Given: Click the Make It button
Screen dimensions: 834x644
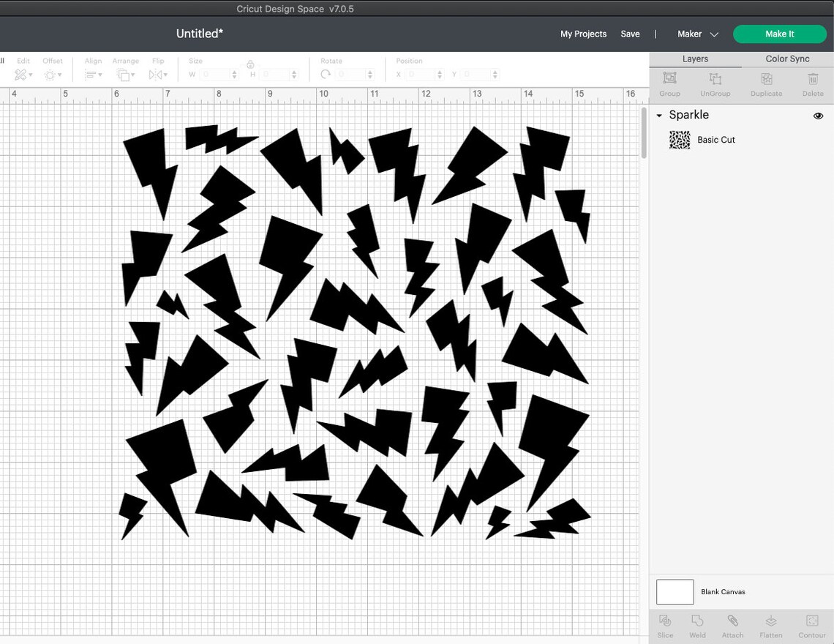Looking at the screenshot, I should pos(780,34).
